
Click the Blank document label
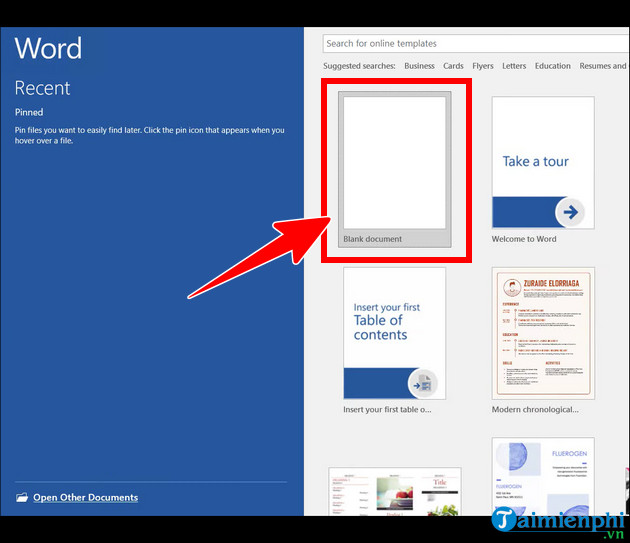coord(372,239)
